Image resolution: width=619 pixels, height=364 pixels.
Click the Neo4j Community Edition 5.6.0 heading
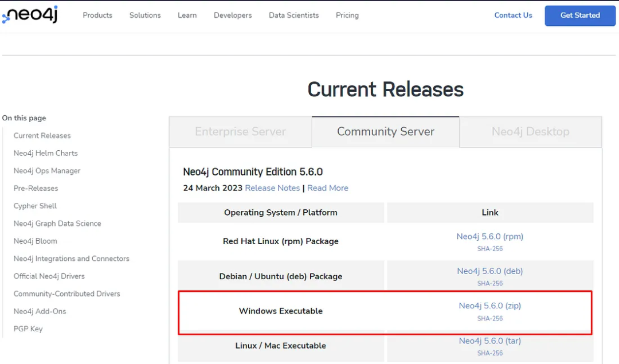(x=253, y=172)
